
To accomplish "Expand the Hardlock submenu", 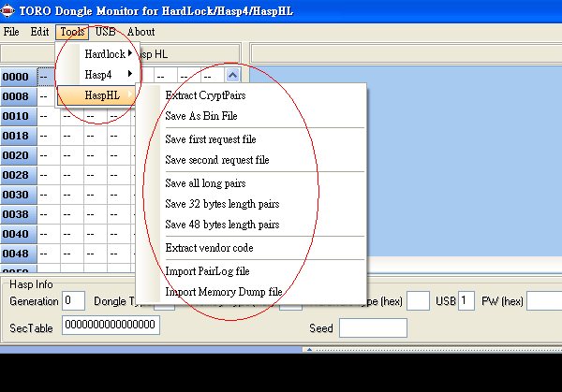I will pos(96,54).
